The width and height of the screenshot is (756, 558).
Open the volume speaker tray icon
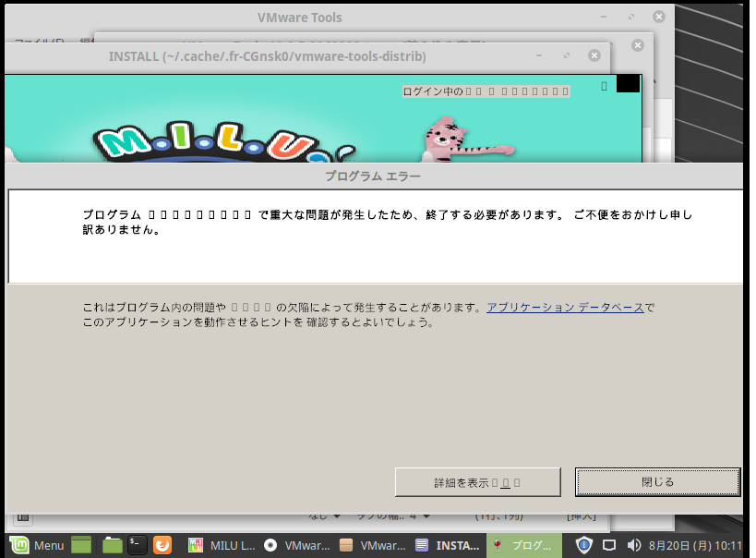(634, 545)
